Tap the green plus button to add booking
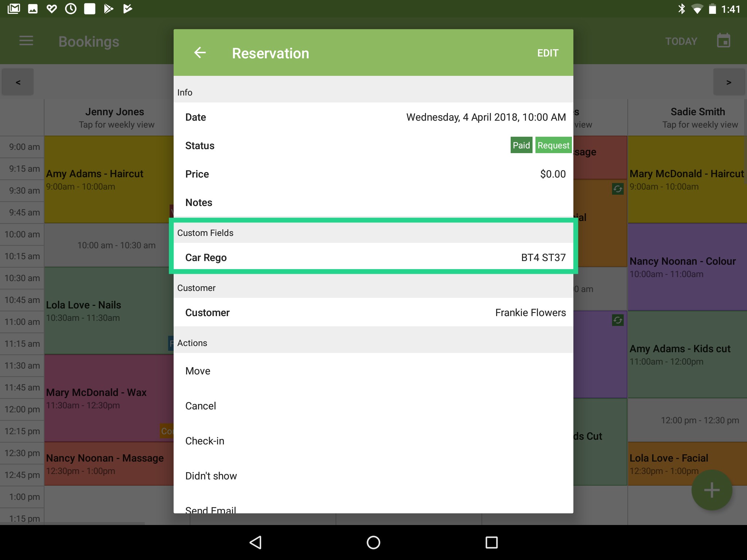Viewport: 747px width, 560px height. pos(711,490)
